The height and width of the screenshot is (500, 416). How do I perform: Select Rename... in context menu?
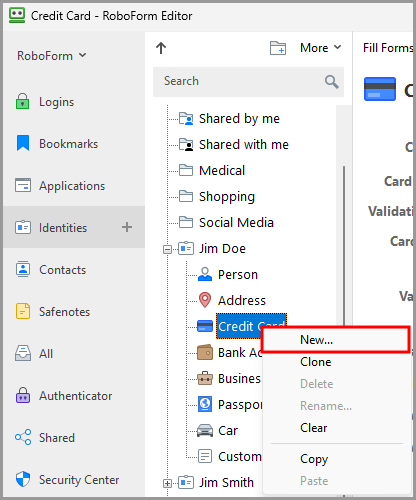click(336, 406)
